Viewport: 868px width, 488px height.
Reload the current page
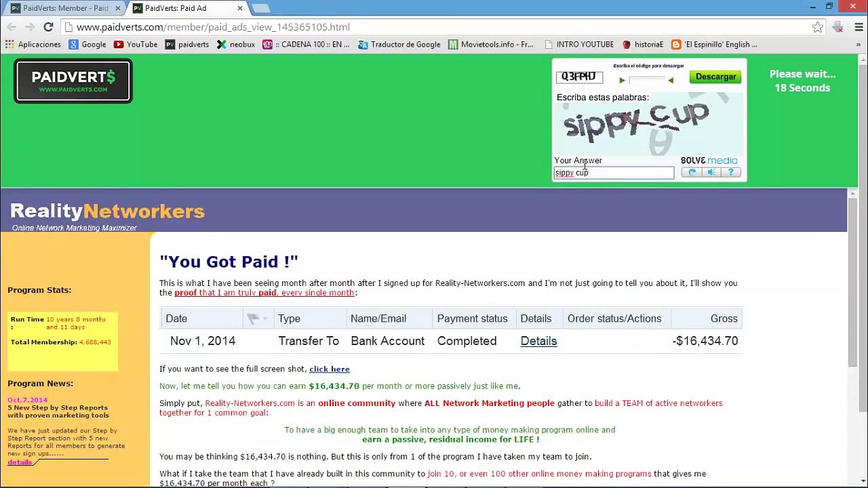pos(48,27)
